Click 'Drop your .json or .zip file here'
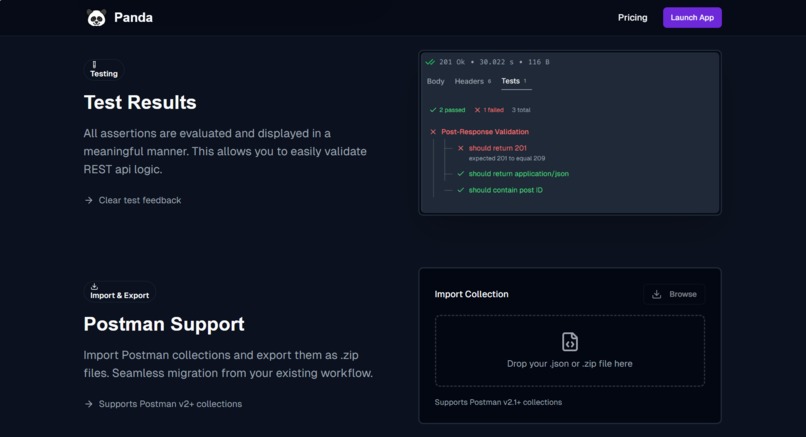This screenshot has height=437, width=806. coord(570,363)
